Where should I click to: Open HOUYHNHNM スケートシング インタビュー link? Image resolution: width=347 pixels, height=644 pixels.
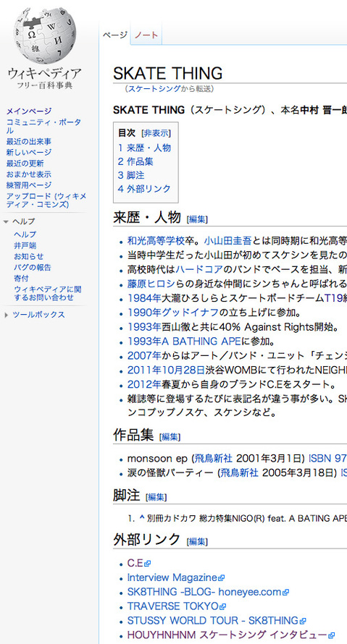pos(227,635)
